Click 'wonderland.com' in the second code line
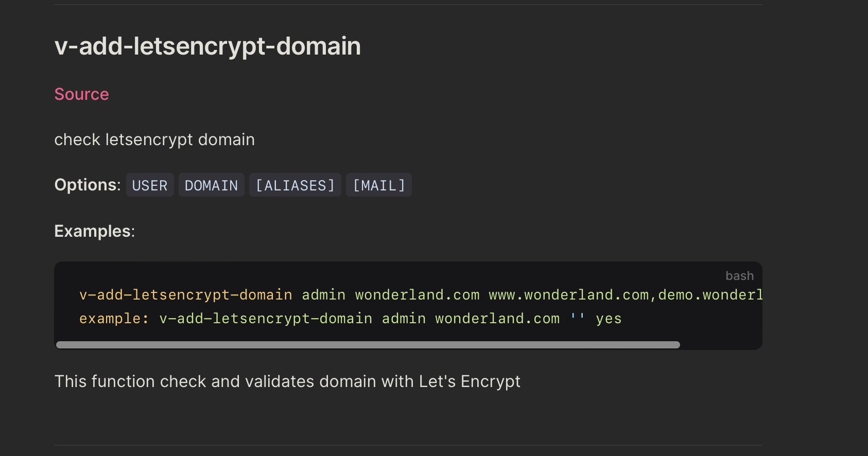Viewport: 868px width, 456px height. tap(497, 319)
